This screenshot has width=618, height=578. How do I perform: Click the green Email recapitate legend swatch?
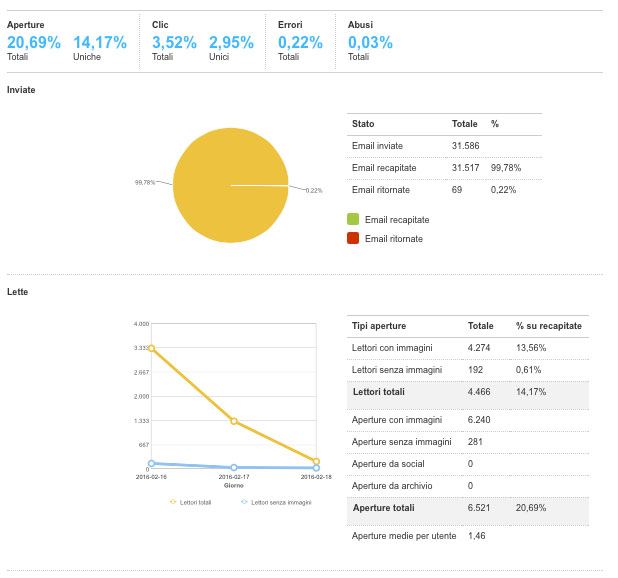click(352, 219)
